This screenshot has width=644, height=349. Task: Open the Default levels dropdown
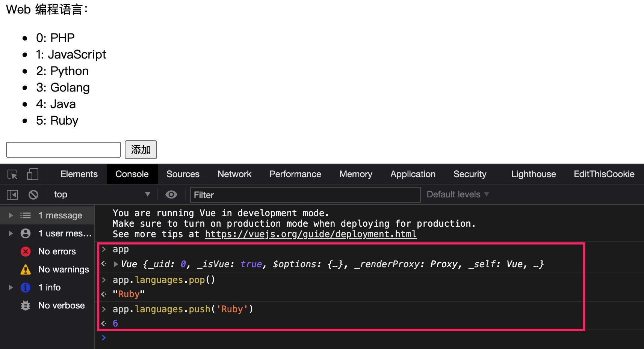[x=458, y=194]
